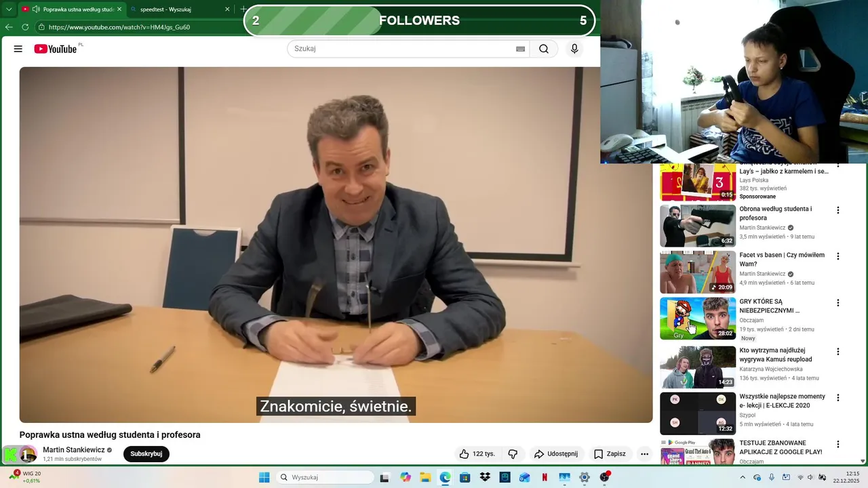Image resolution: width=868 pixels, height=488 pixels.
Task: Like the video with thumbs up
Action: tap(477, 454)
